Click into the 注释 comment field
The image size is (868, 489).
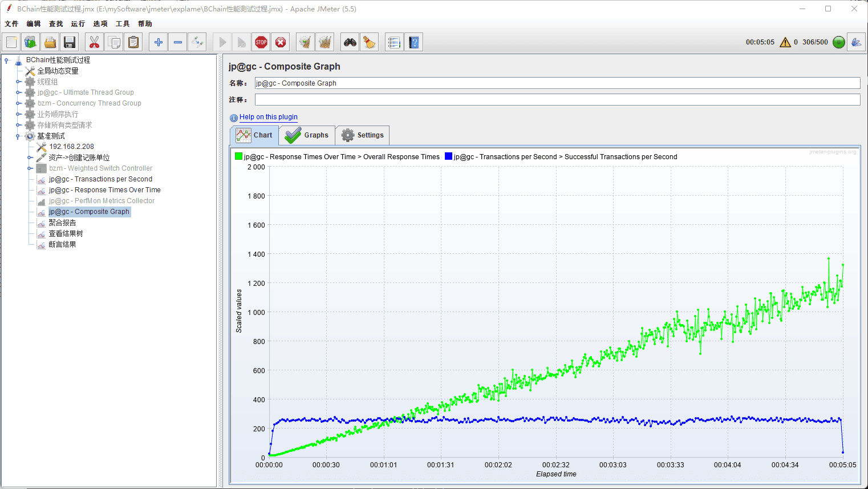[x=557, y=100]
